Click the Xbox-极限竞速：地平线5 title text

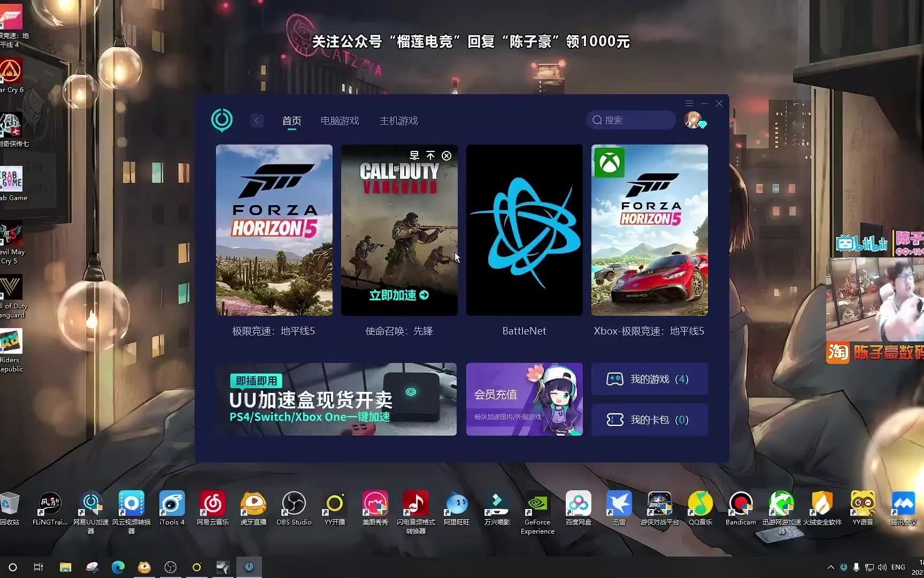point(649,331)
